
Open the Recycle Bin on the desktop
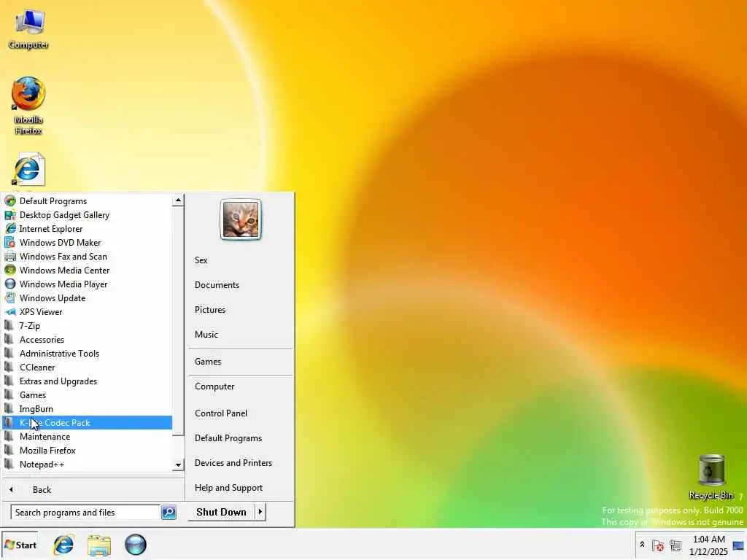pyautogui.click(x=711, y=477)
